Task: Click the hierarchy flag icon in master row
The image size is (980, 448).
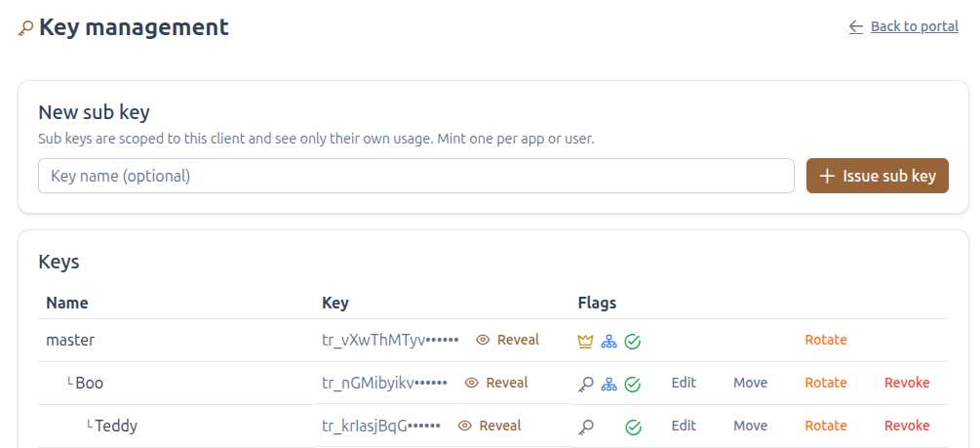Action: tap(608, 341)
